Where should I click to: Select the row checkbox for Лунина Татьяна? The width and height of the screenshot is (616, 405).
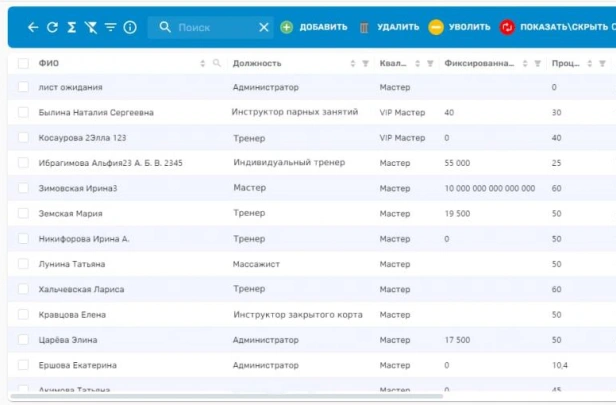pyautogui.click(x=23, y=264)
